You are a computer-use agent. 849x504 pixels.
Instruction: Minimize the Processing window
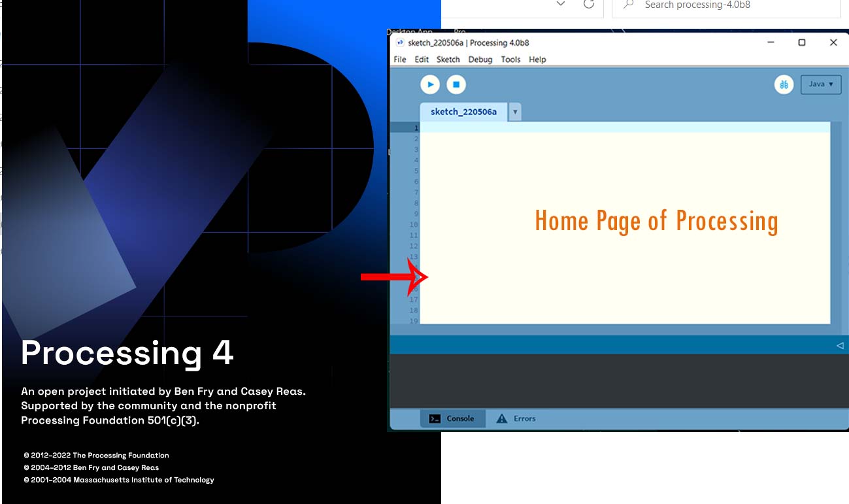[x=771, y=42]
